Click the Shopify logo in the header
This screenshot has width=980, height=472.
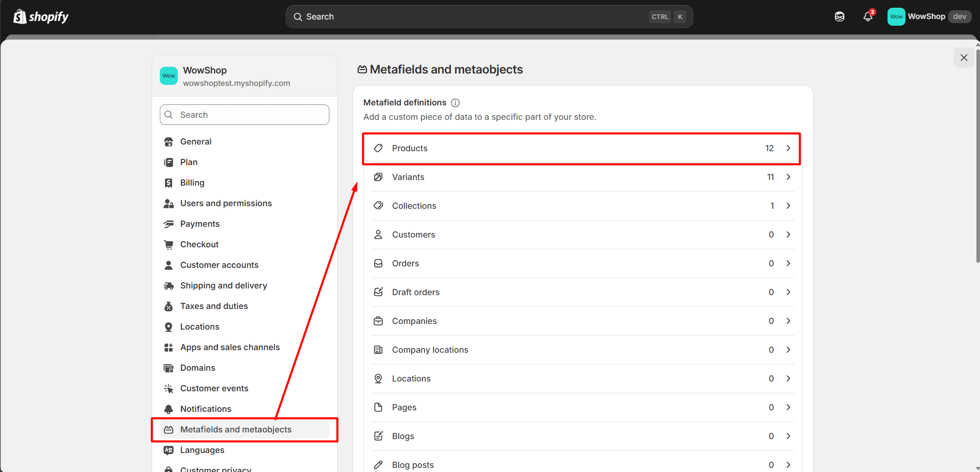click(41, 17)
